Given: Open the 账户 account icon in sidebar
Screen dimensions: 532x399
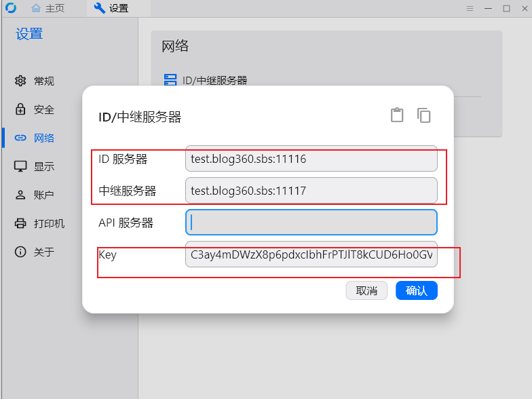Looking at the screenshot, I should [20, 195].
